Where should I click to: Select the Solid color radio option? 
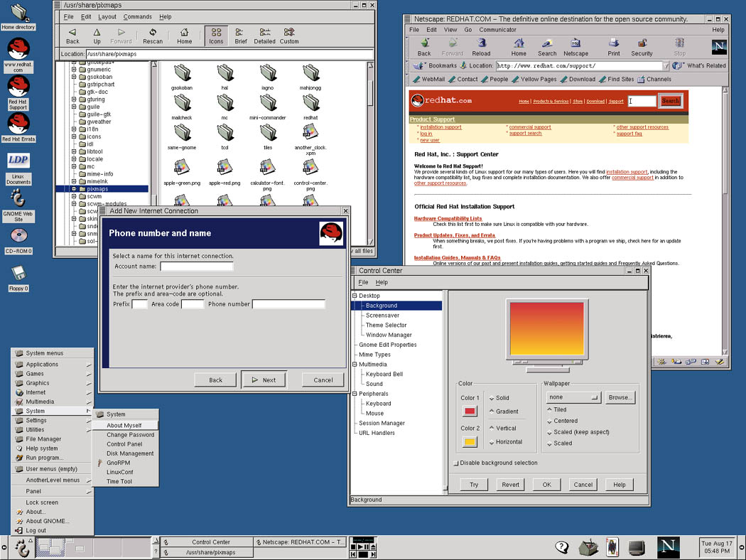coord(499,398)
